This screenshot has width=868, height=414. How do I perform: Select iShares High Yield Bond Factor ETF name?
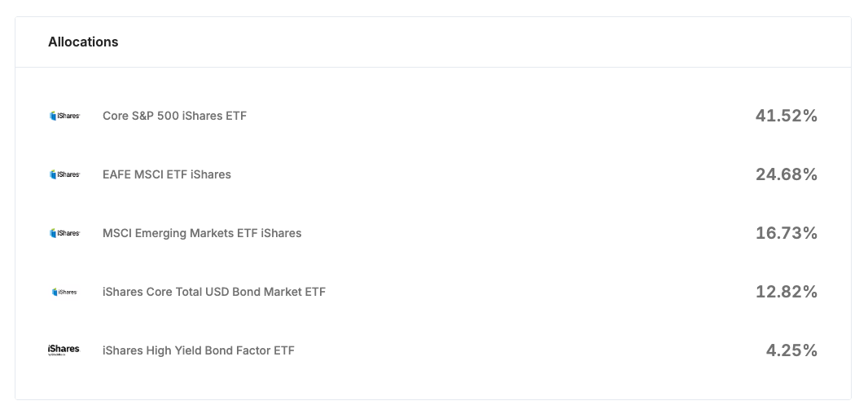[x=199, y=350]
